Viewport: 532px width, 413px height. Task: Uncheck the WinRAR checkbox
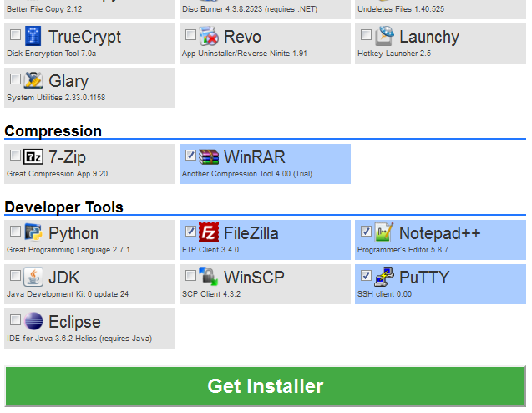[190, 156]
